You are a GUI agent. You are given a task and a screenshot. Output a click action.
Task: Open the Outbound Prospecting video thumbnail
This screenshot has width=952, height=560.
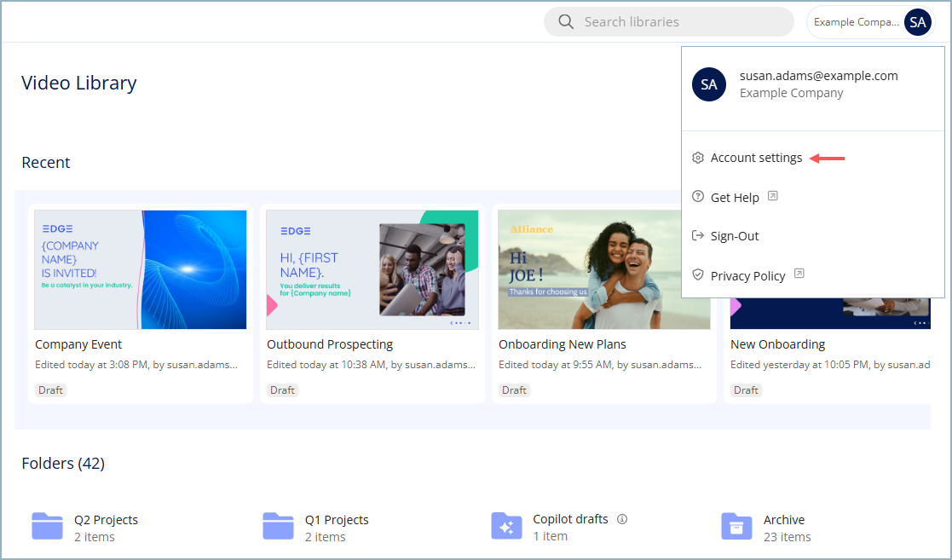click(372, 269)
